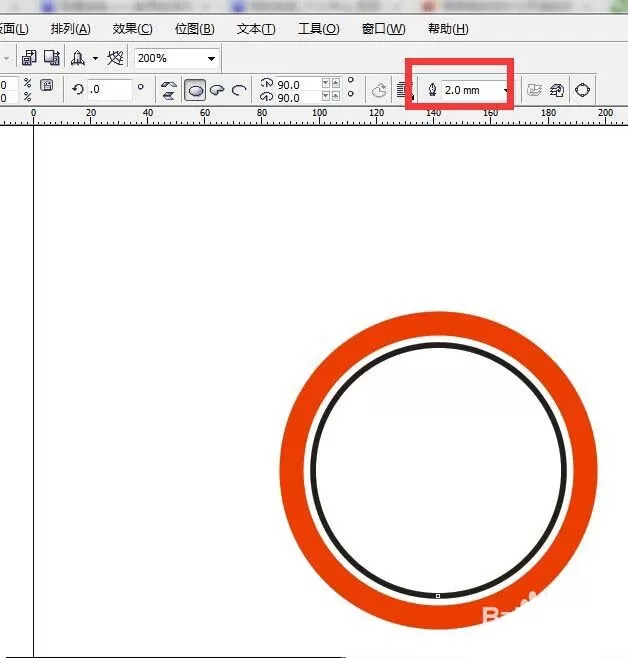Click the arc direction clockwise/counterclockwise icon
Image resolution: width=628 pixels, height=658 pixels.
tap(379, 90)
